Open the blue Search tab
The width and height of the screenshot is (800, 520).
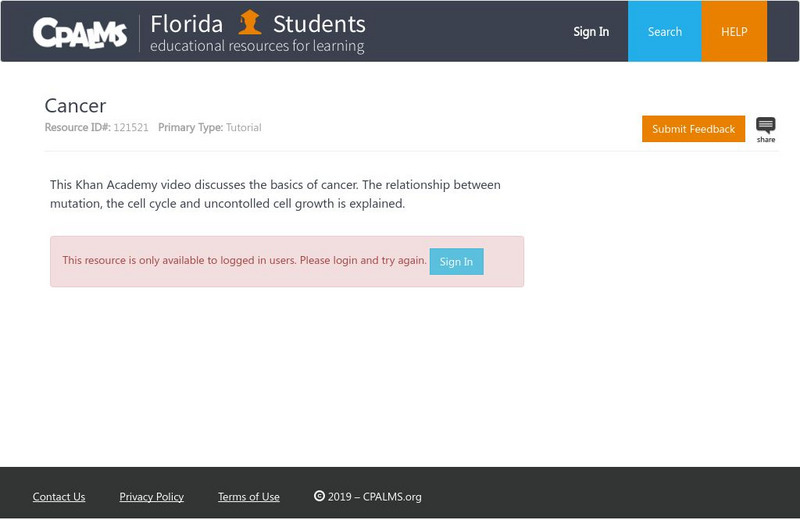click(665, 32)
